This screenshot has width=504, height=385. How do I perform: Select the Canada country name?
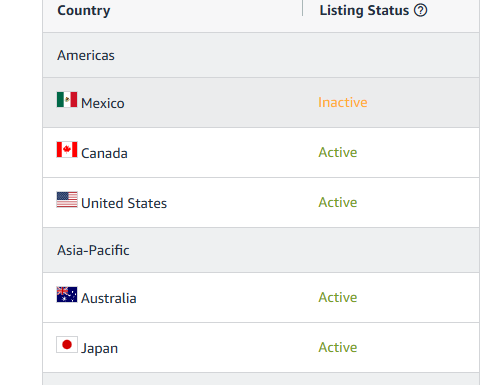click(x=104, y=153)
